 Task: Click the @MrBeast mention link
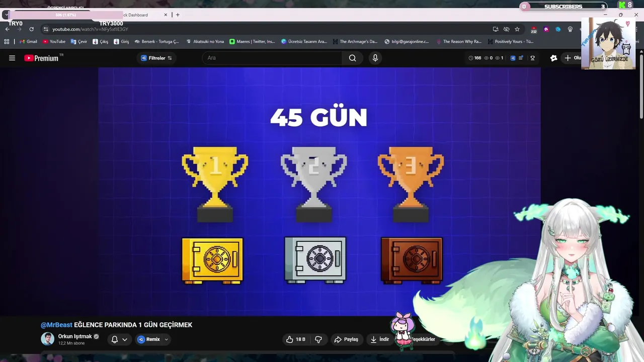point(56,325)
